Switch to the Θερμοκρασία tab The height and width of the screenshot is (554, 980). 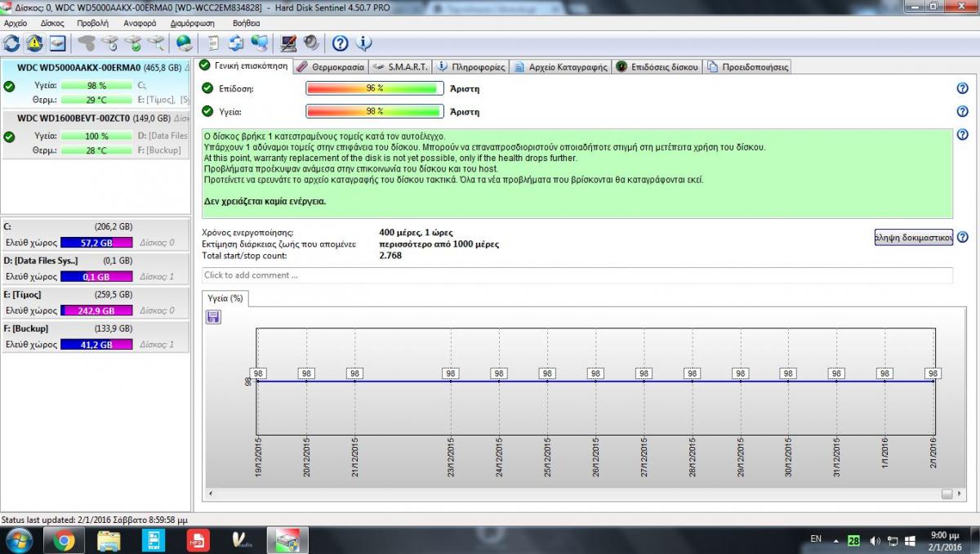coord(330,67)
